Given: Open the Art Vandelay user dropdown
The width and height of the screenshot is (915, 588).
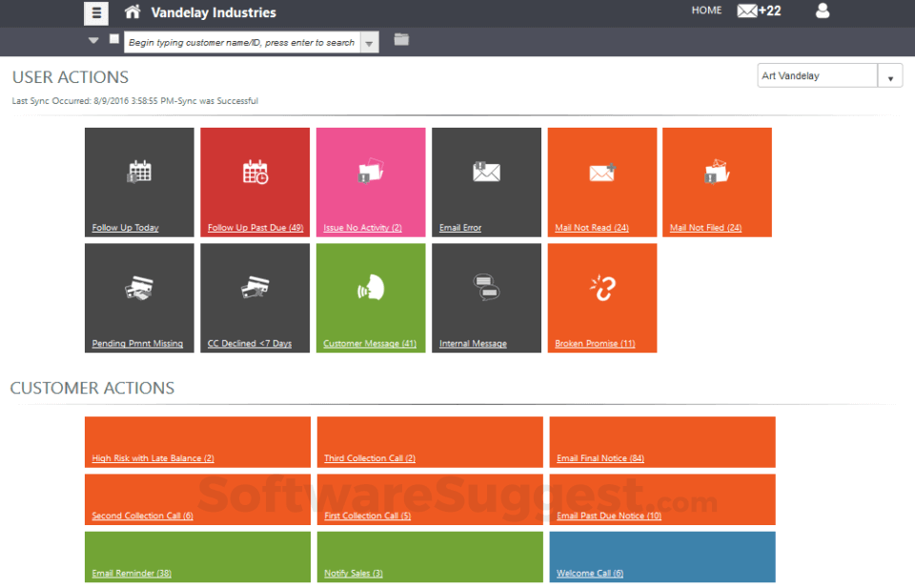Looking at the screenshot, I should pyautogui.click(x=890, y=74).
